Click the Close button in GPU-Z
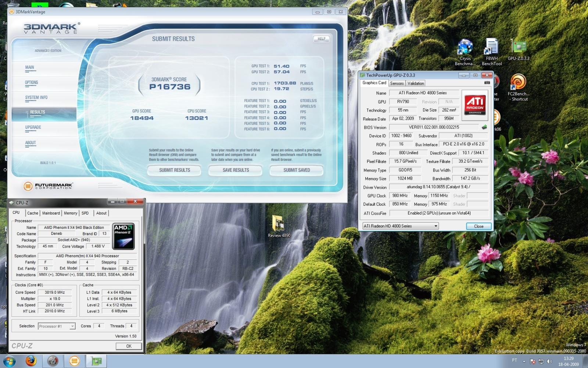Viewport: 588px width, 368px height. coord(479,226)
